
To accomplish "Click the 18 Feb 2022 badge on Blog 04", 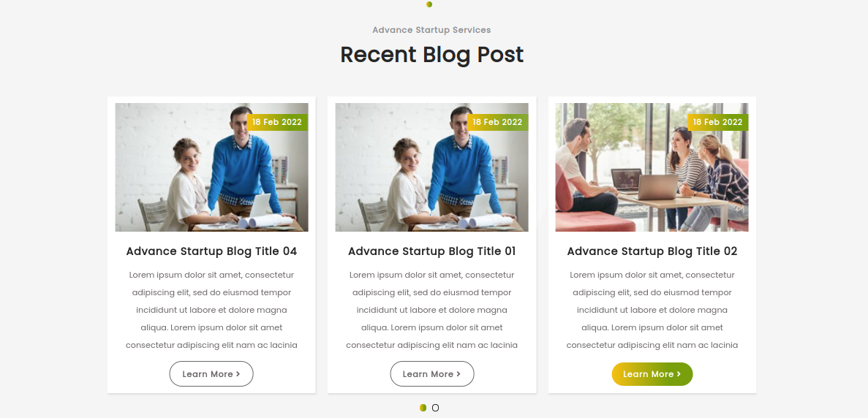I will [x=277, y=122].
